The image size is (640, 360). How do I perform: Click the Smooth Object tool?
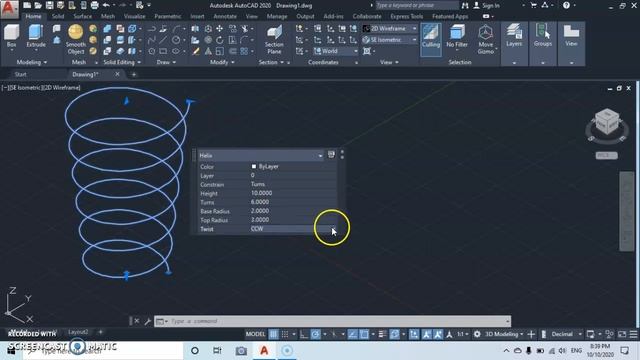coord(76,39)
